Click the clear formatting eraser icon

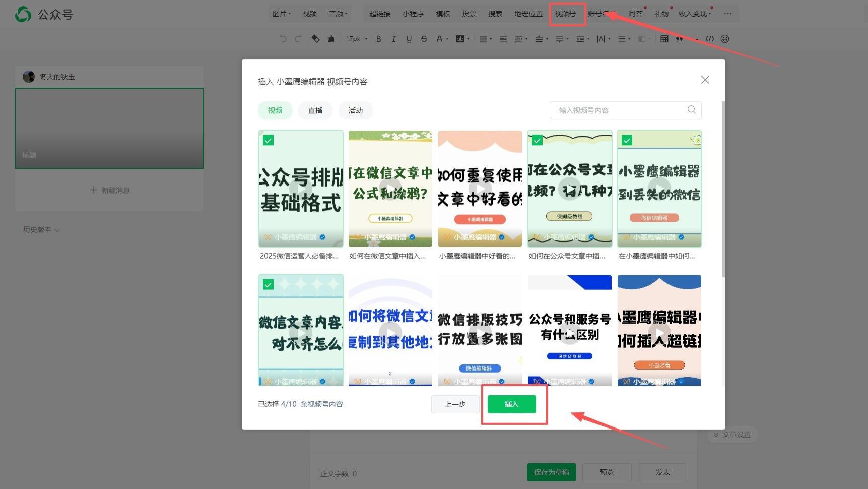click(315, 39)
